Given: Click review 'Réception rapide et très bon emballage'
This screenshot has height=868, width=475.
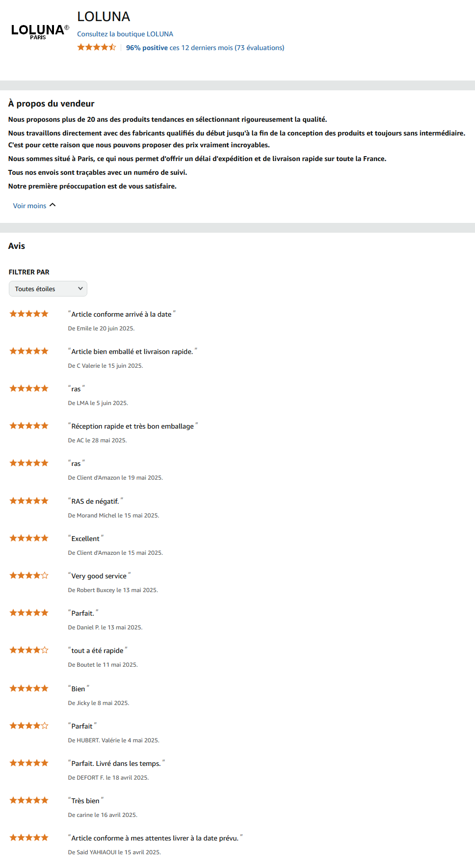Looking at the screenshot, I should tap(132, 426).
